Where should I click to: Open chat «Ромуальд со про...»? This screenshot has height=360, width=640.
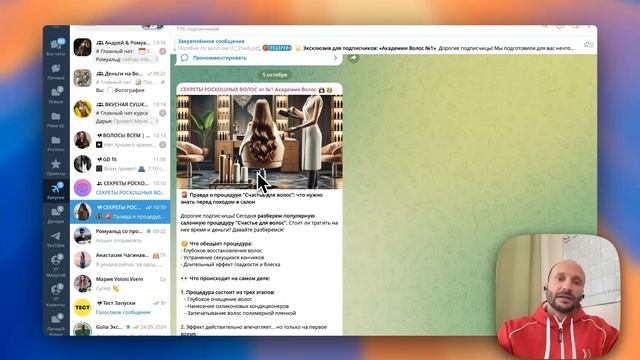120,236
